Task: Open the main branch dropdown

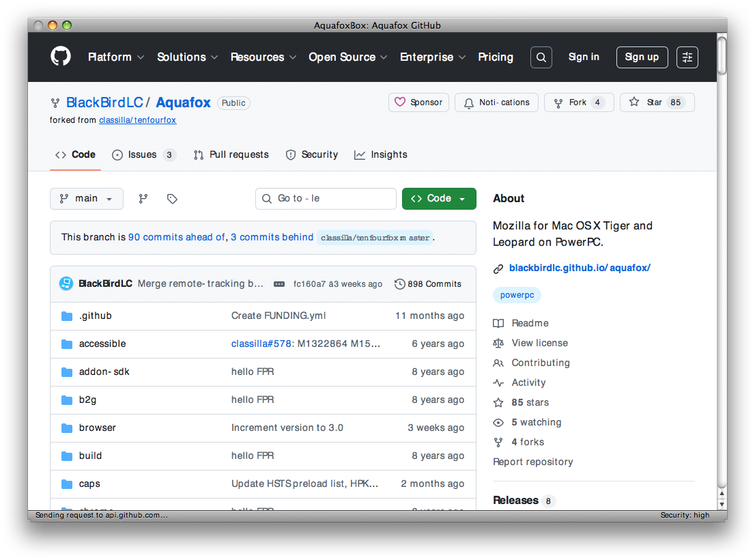Action: pyautogui.click(x=86, y=198)
